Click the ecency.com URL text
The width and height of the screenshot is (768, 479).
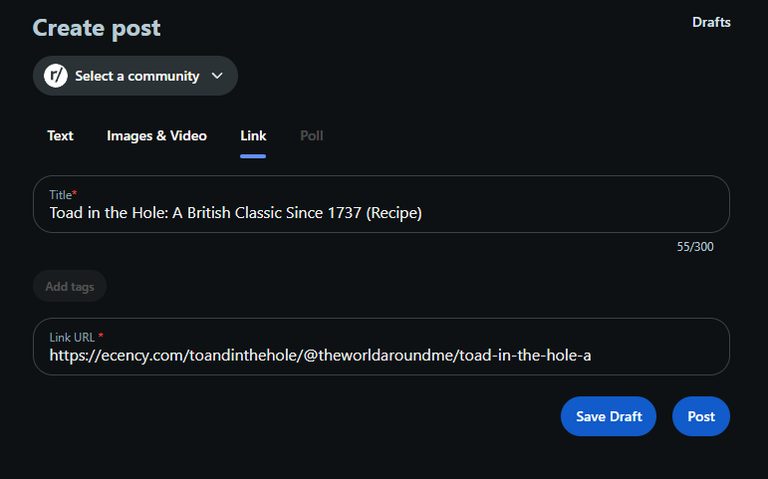coord(320,356)
